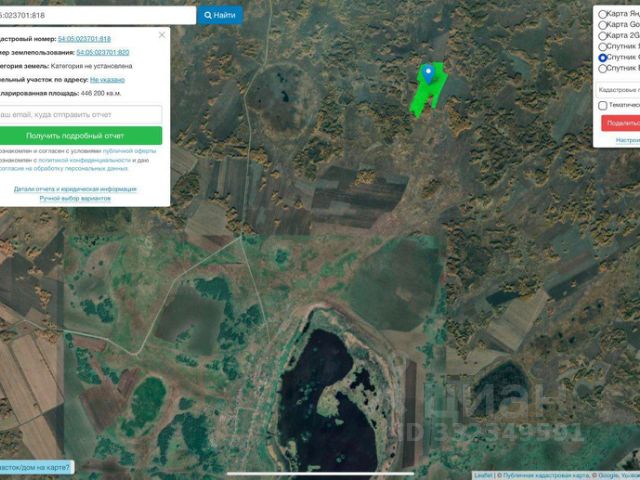Select the Карта Ян... radio option
This screenshot has height=480, width=640.
[x=602, y=14]
